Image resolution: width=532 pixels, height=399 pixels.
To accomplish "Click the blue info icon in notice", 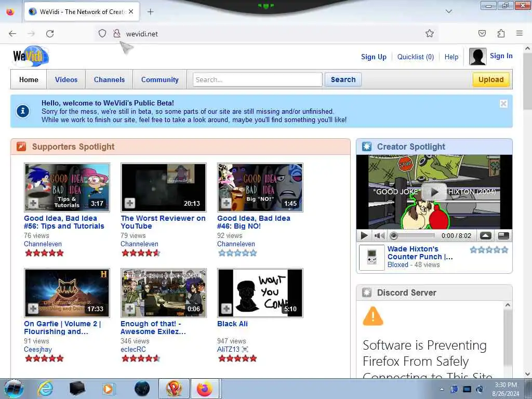I will click(x=23, y=111).
